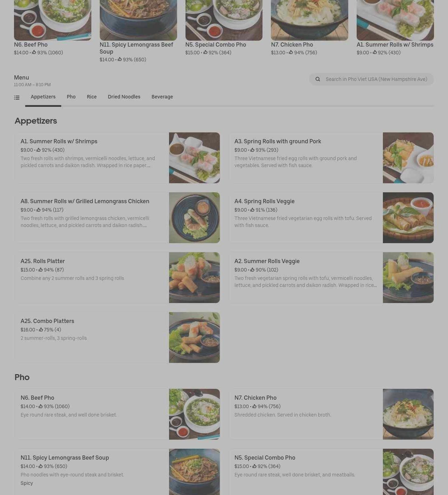
Task: Open A1. Summer Rolls w/ Shrimps menu item
Action: pos(117,158)
